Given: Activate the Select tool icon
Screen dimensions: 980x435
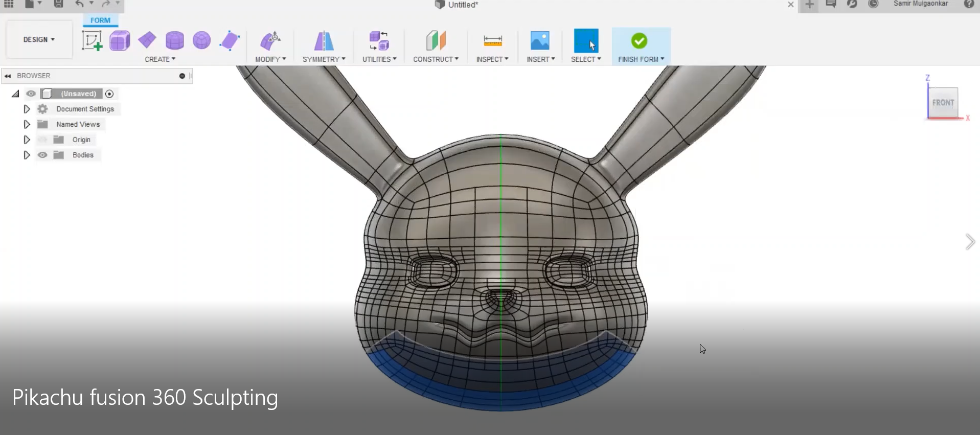Looking at the screenshot, I should pos(586,40).
